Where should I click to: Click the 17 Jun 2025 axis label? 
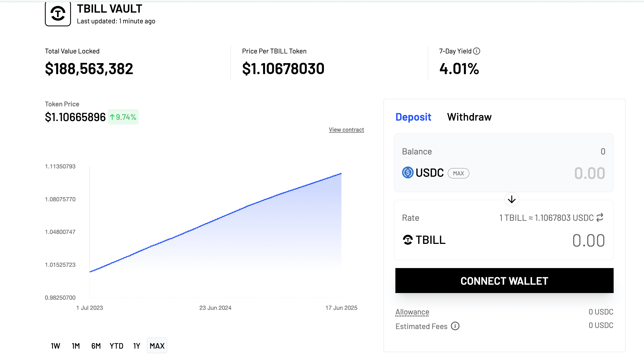(341, 308)
